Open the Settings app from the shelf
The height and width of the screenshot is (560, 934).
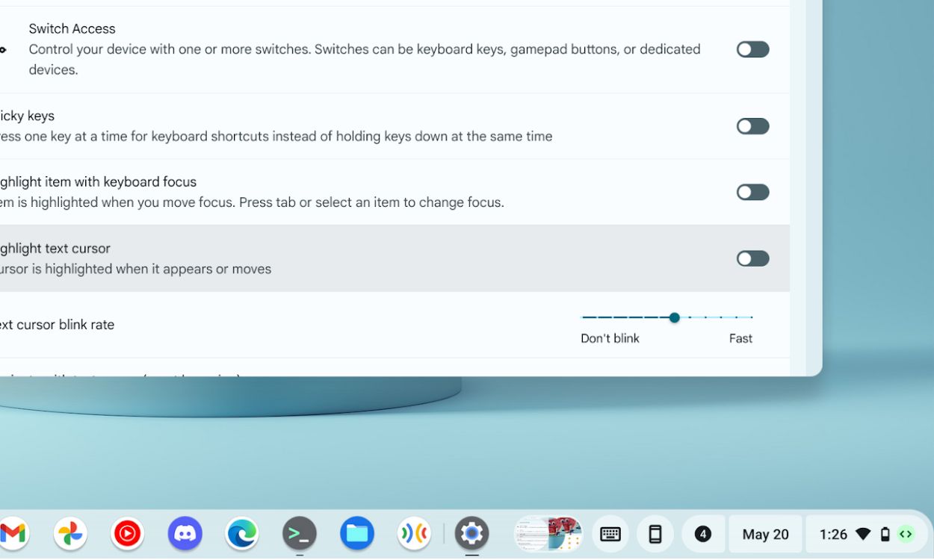coord(471,534)
